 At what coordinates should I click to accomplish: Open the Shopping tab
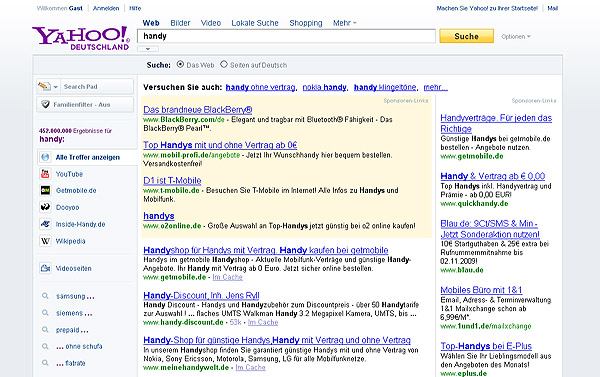[306, 23]
